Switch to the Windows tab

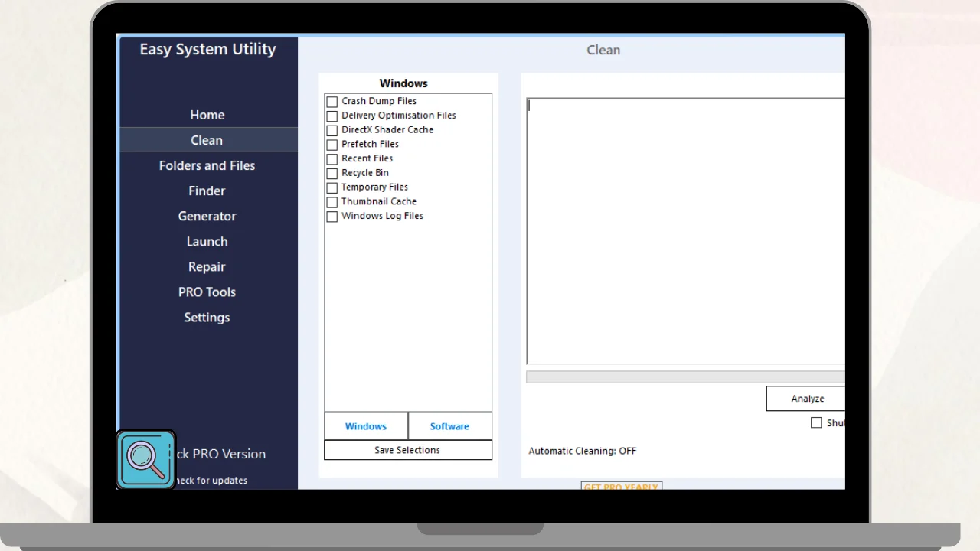pyautogui.click(x=366, y=426)
